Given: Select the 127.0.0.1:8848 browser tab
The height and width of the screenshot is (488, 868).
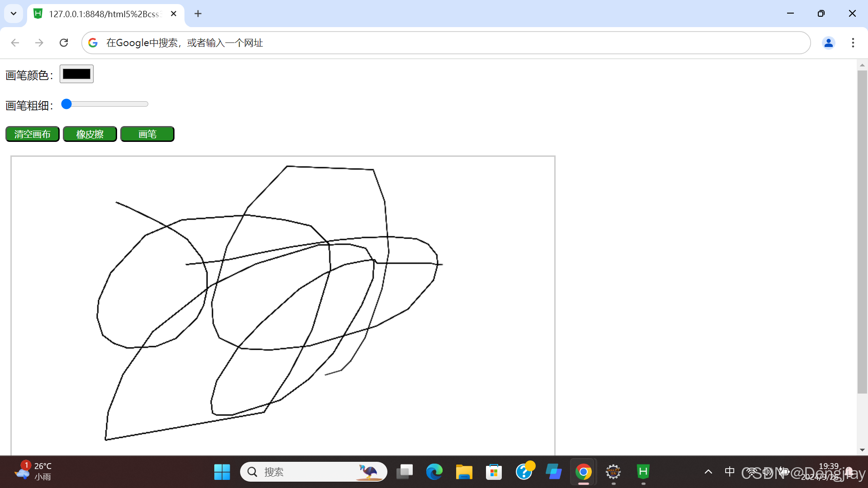Looking at the screenshot, I should [104, 14].
